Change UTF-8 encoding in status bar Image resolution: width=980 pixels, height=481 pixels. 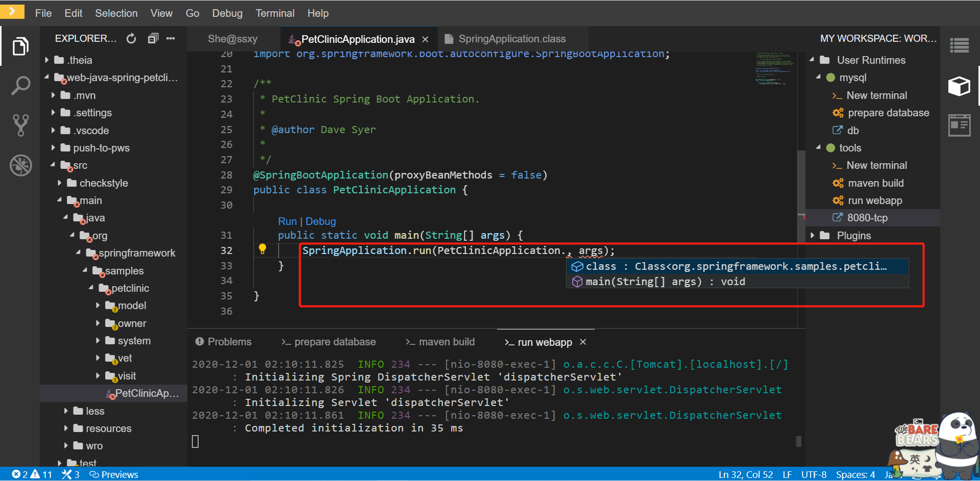tap(814, 474)
